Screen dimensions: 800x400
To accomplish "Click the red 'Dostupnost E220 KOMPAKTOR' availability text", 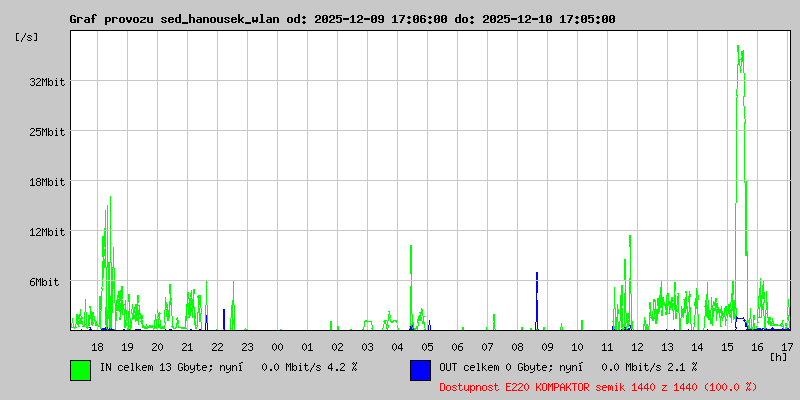I will [598, 387].
